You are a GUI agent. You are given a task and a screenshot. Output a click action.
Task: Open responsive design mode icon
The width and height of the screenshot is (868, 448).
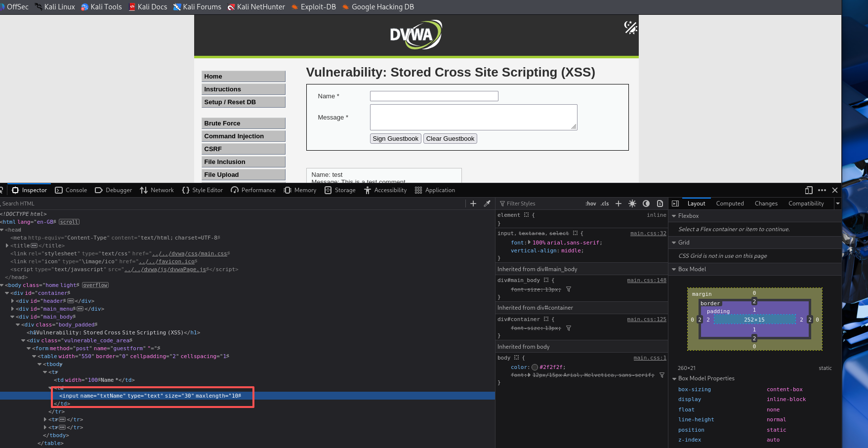click(x=809, y=190)
